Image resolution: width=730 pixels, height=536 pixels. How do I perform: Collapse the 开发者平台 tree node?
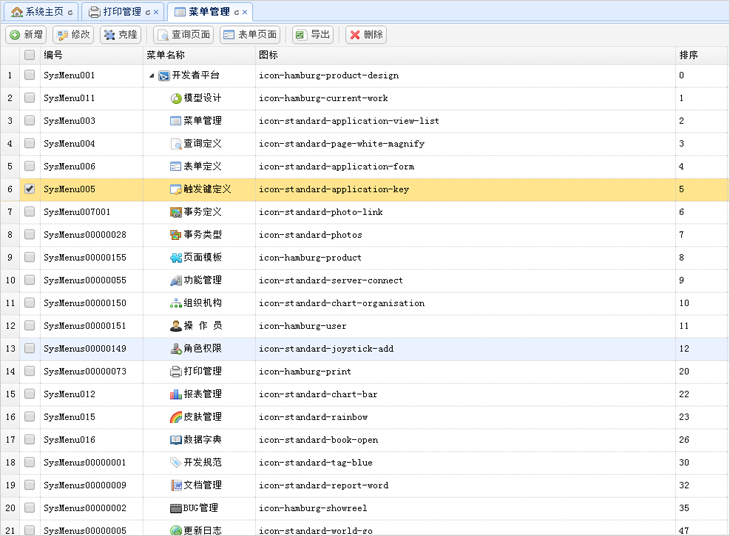152,75
